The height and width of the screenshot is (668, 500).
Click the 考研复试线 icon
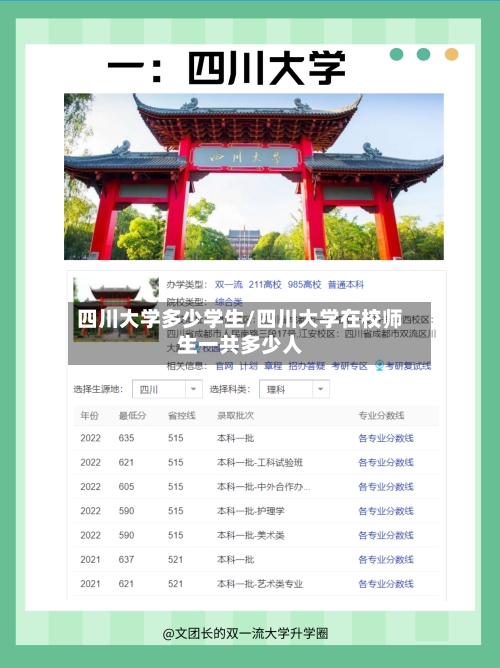[379, 366]
